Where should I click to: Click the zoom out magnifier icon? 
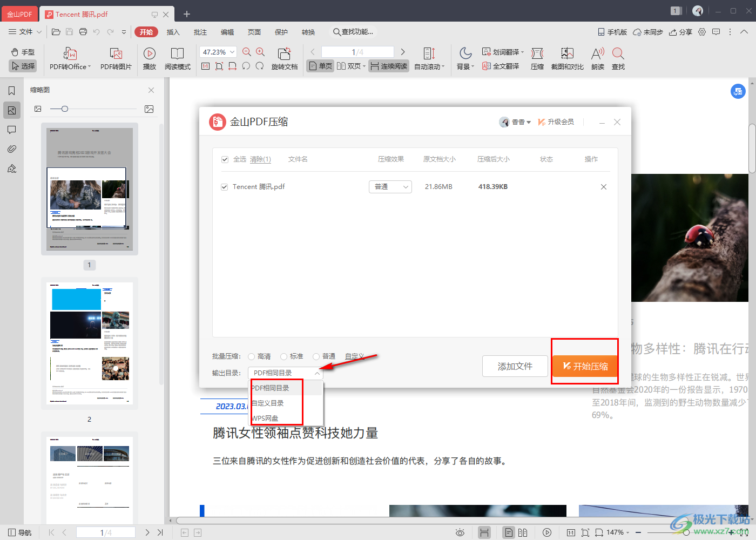tap(247, 52)
